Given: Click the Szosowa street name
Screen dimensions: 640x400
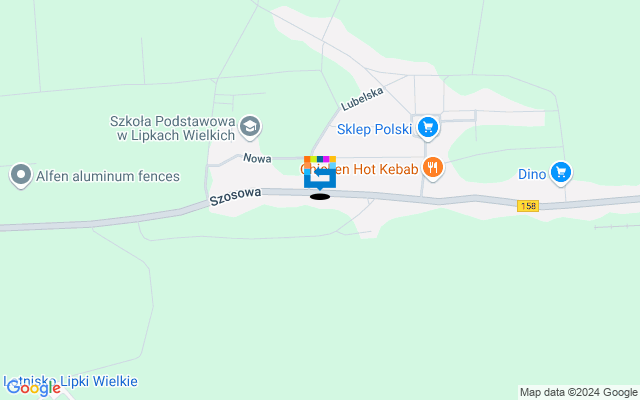Looking at the screenshot, I should point(235,196).
